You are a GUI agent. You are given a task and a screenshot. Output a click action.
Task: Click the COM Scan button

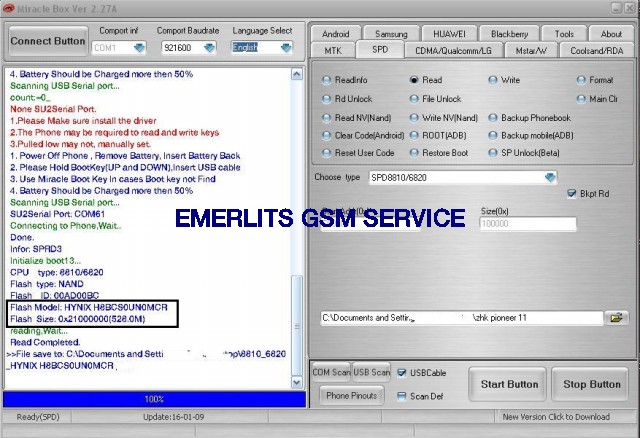coord(331,372)
